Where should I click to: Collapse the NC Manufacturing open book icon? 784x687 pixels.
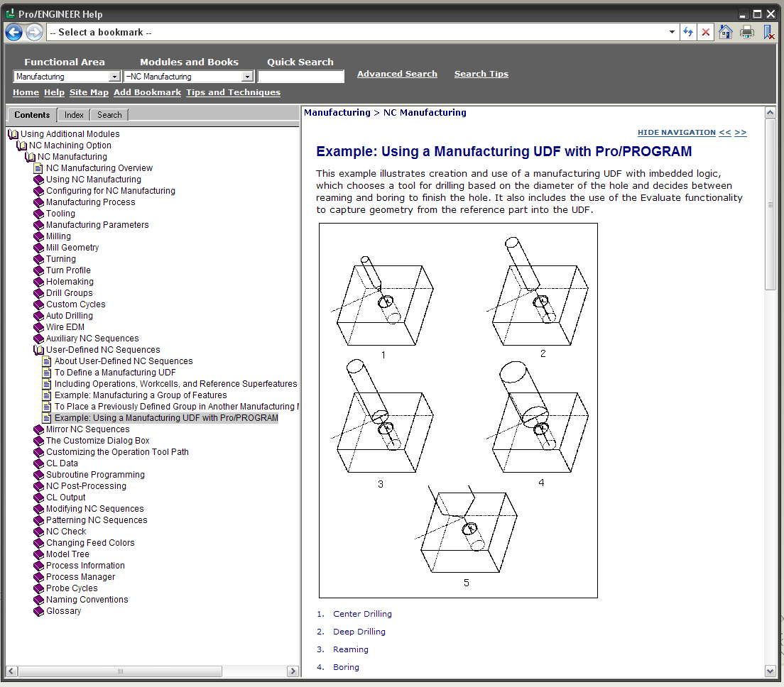[30, 157]
